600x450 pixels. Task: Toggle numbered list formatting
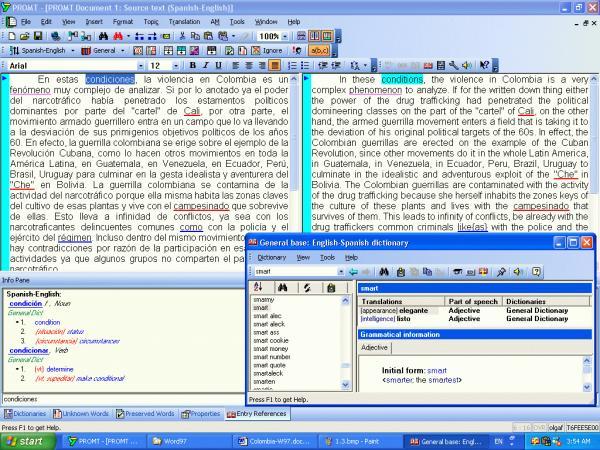pyautogui.click(x=292, y=65)
